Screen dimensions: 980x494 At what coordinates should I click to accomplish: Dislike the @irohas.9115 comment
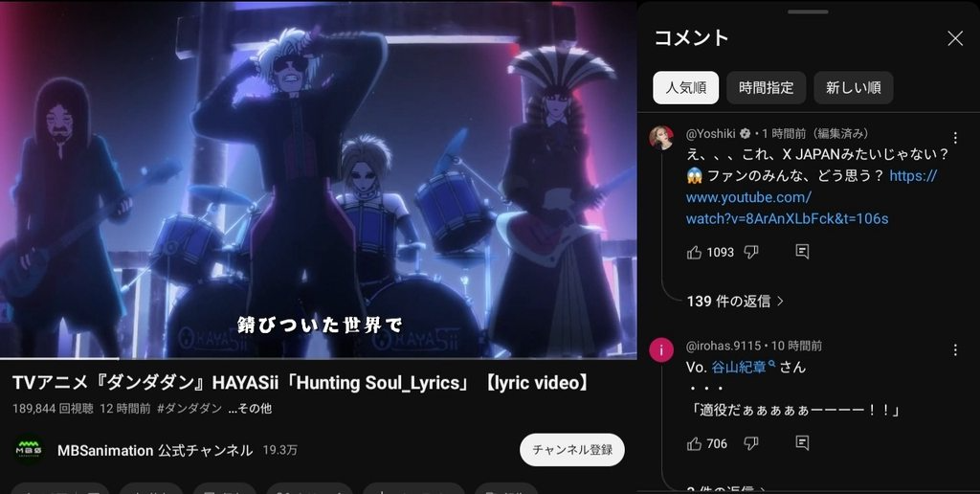click(x=751, y=443)
